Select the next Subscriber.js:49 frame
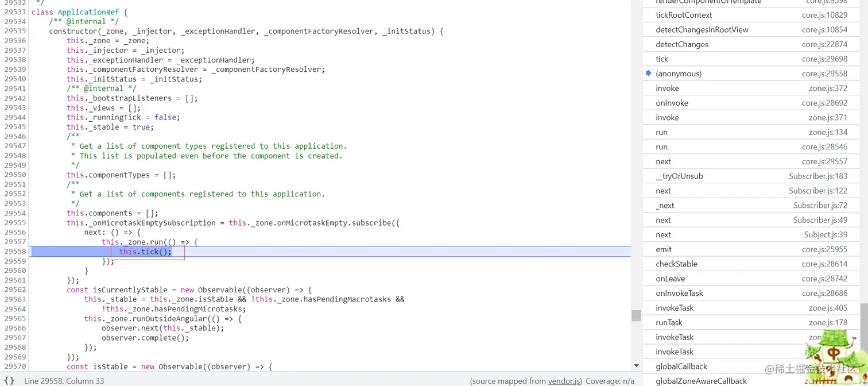The height and width of the screenshot is (386, 868). 751,220
